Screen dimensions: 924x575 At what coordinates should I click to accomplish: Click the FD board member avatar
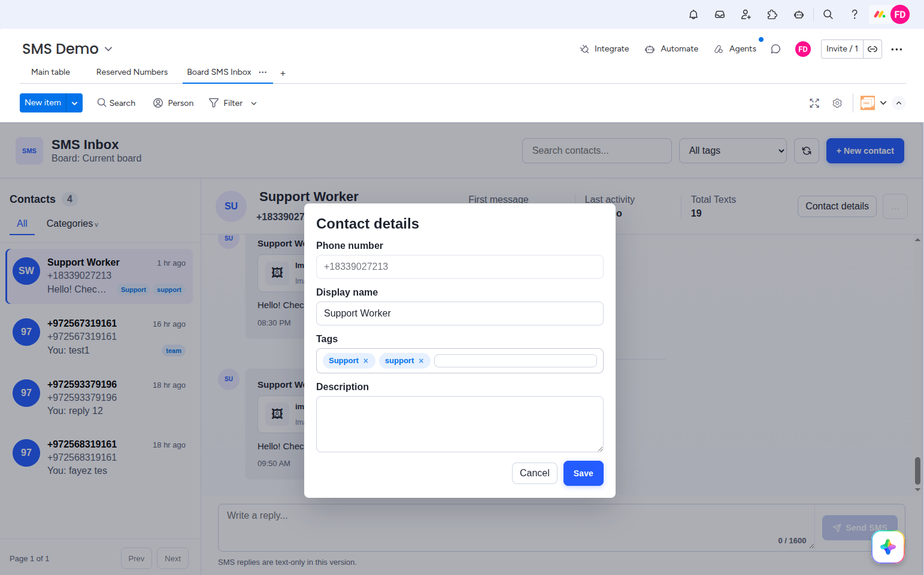coord(803,49)
